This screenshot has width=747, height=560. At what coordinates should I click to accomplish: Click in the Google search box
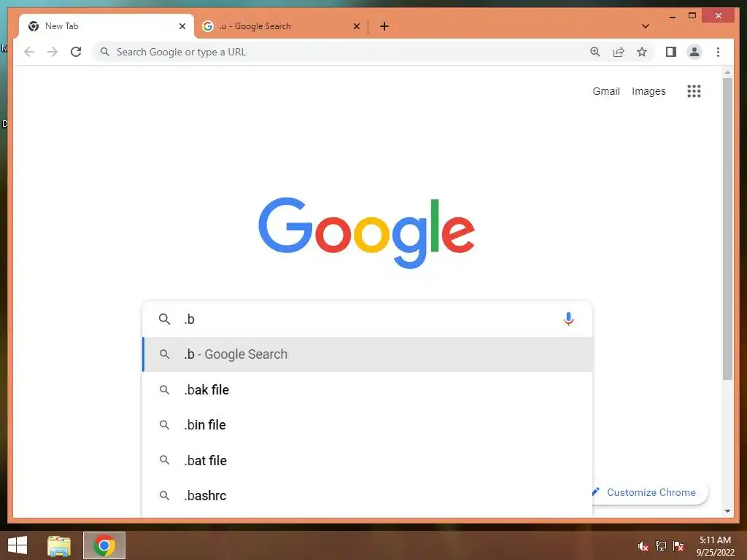[368, 319]
